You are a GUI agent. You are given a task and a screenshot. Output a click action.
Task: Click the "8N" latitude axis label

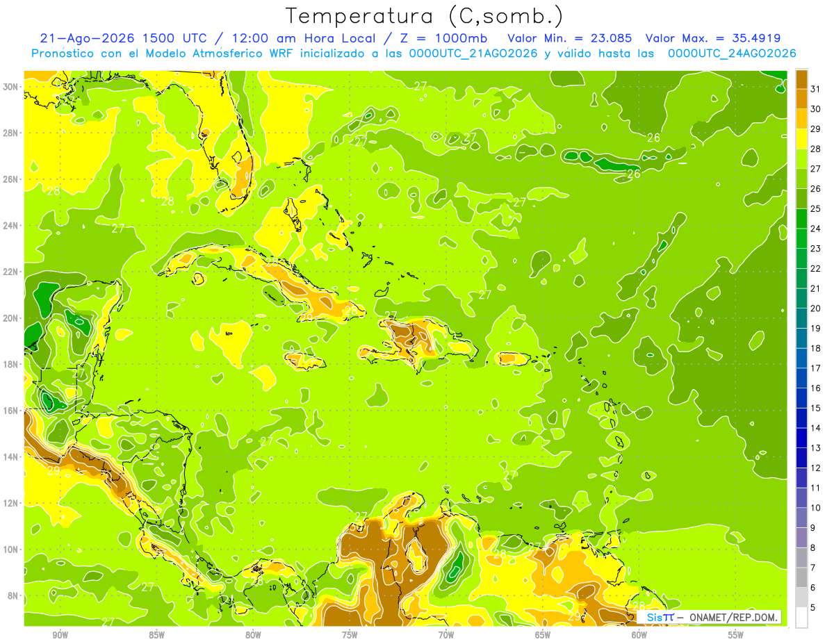pyautogui.click(x=13, y=595)
